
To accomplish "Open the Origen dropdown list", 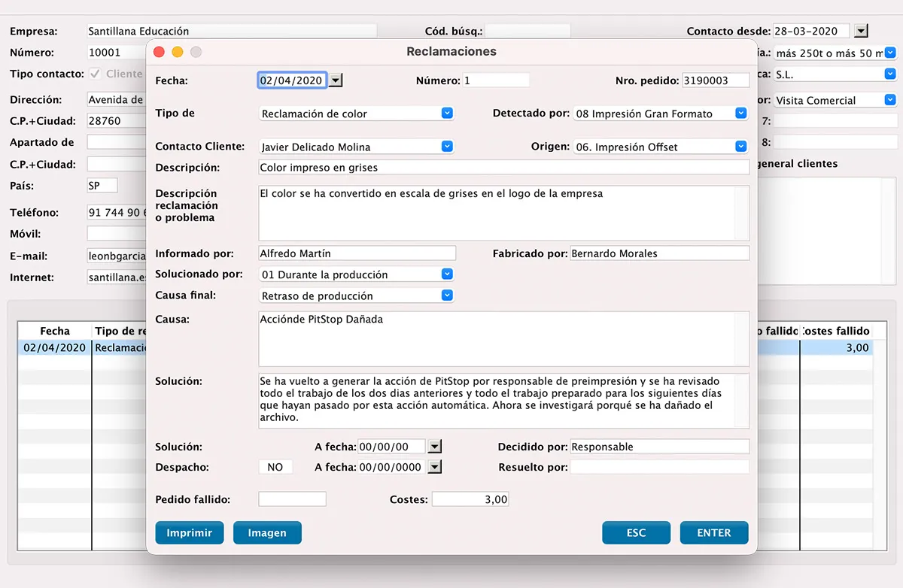I will coord(740,147).
